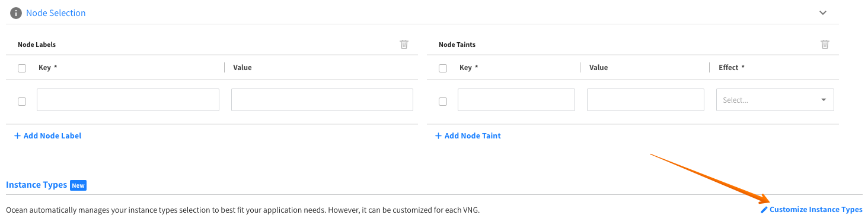Focus the Node Labels Key field
The width and height of the screenshot is (868, 221).
[x=128, y=100]
